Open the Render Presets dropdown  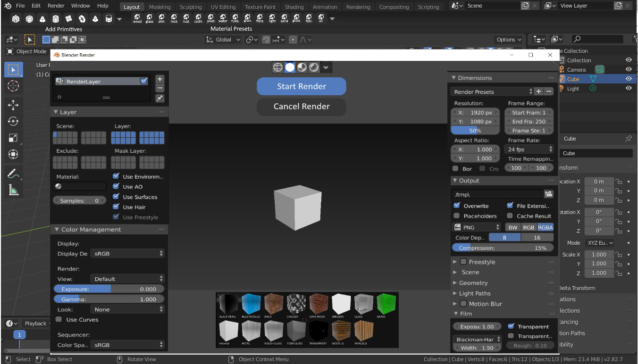click(x=493, y=91)
